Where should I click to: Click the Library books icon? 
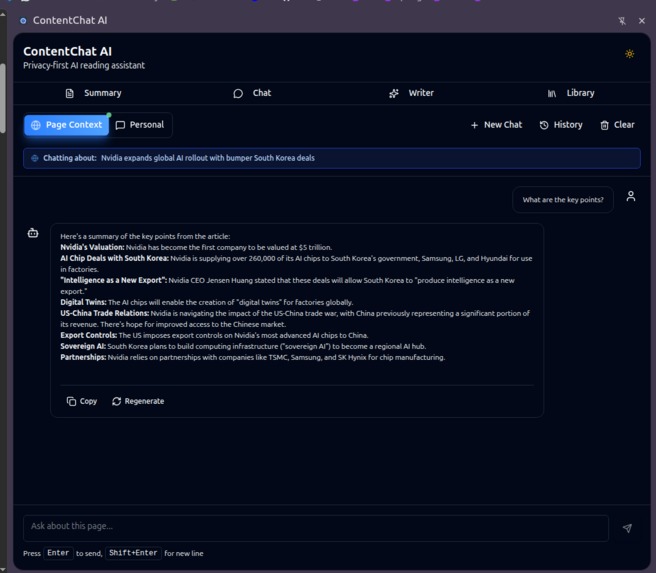pos(552,93)
